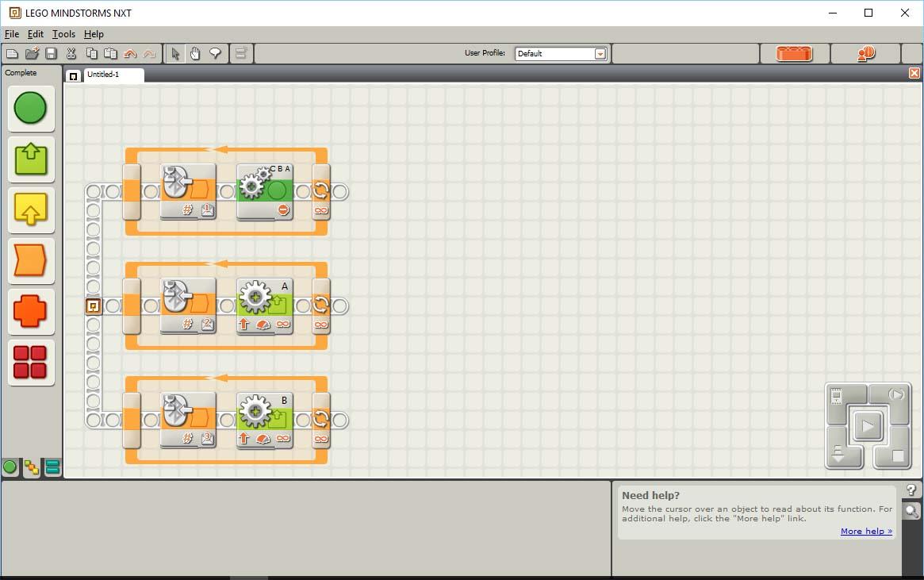The image size is (924, 580).
Task: Click the program starting point icon
Action: (93, 306)
